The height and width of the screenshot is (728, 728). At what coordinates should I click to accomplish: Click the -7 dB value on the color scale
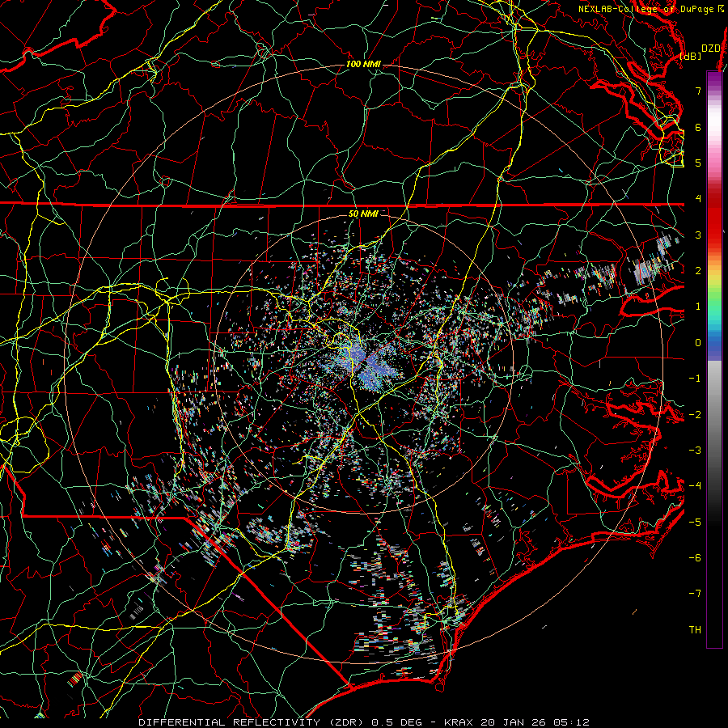[695, 594]
